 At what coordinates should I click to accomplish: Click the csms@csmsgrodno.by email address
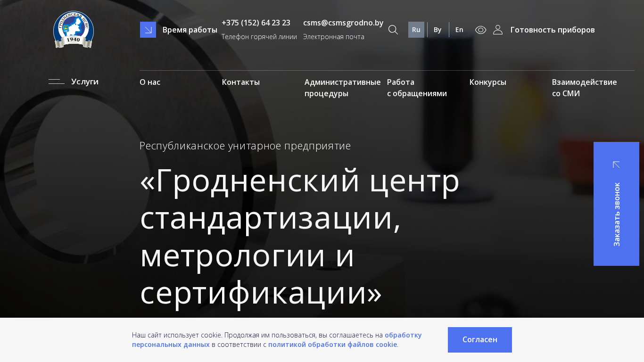pos(343,23)
